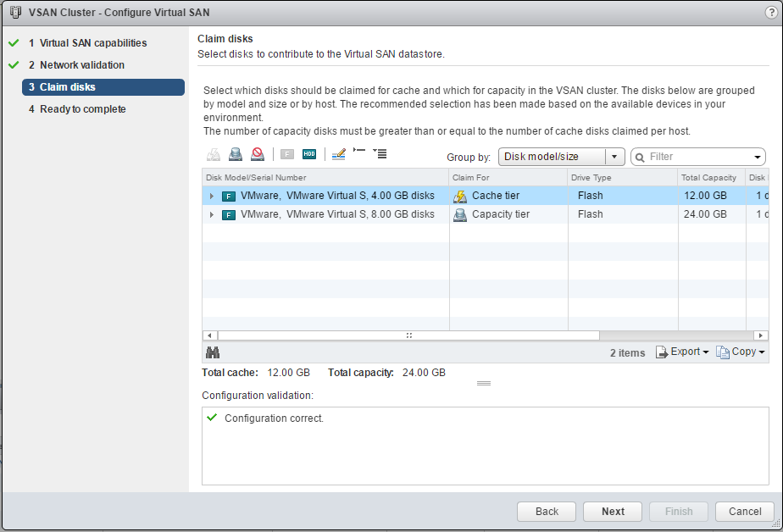Click the 'Configuration correct.' message

[x=274, y=418]
